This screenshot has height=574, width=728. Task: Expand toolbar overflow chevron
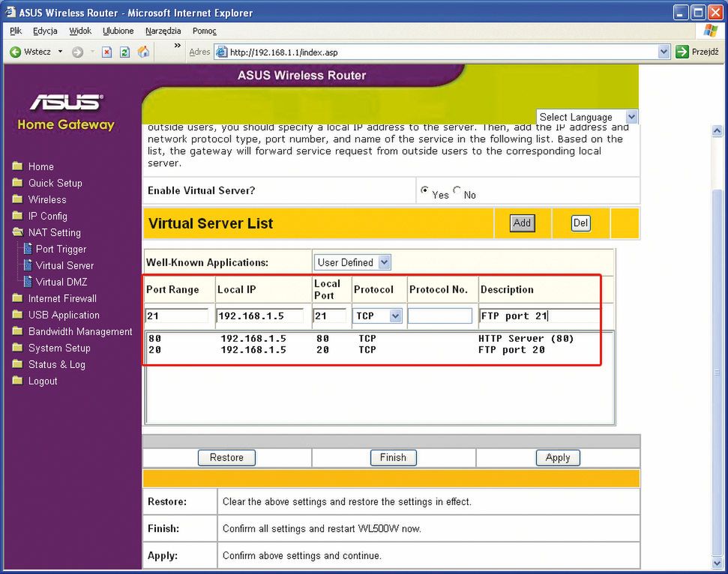pos(178,46)
